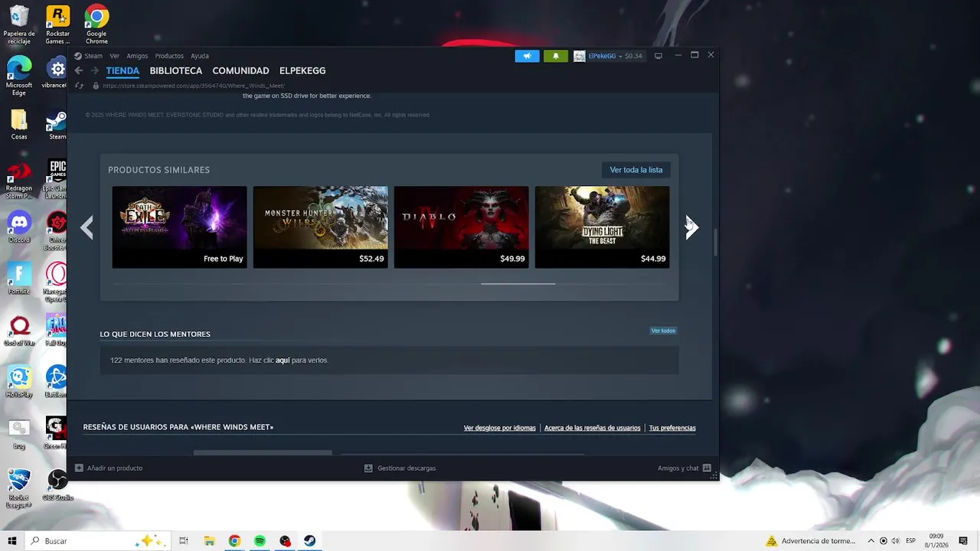This screenshot has width=980, height=551.
Task: Reload the Steam store page
Action: 79,86
